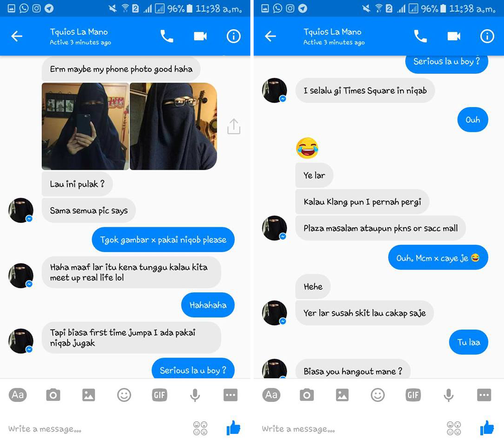504x445 pixels.
Task: Share the niqab photos via share icon
Action: pos(234,126)
